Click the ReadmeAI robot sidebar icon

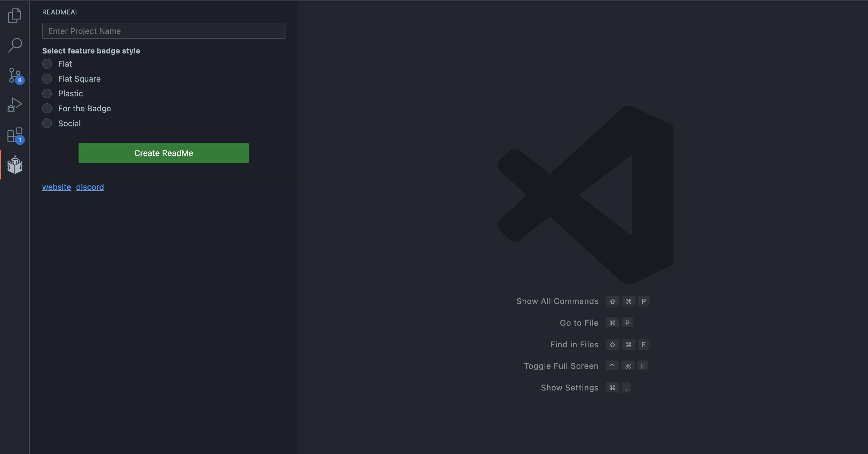tap(14, 165)
